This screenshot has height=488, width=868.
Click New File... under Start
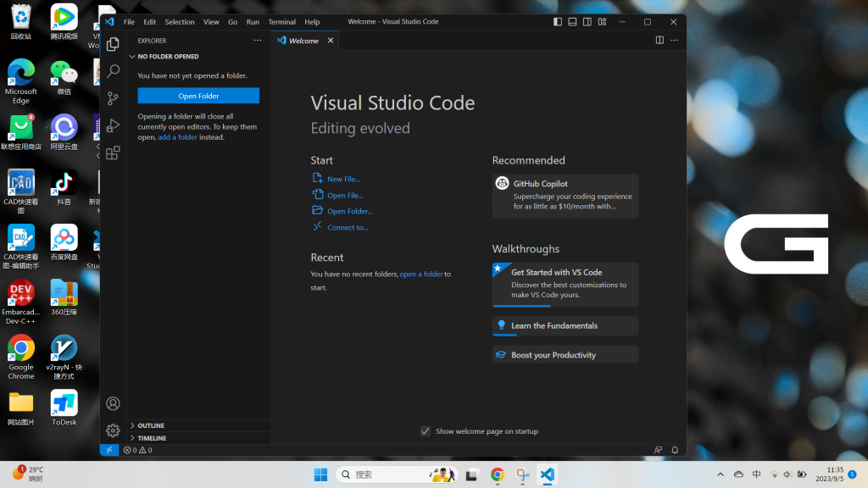(337, 179)
